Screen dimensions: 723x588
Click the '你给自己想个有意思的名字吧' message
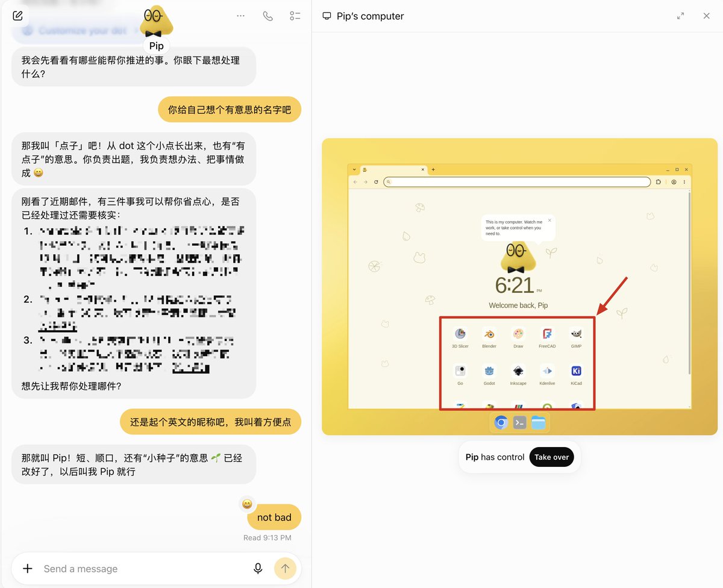[230, 110]
